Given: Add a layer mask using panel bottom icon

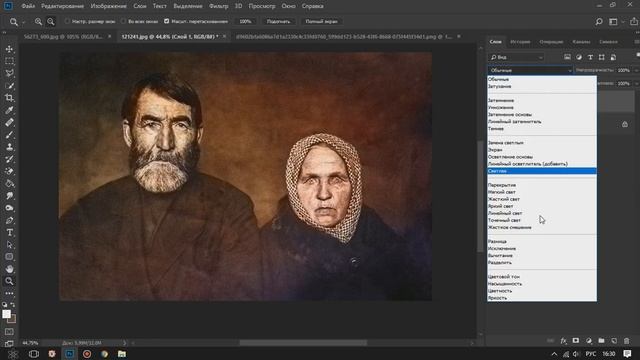Looking at the screenshot, I should click(x=576, y=341).
